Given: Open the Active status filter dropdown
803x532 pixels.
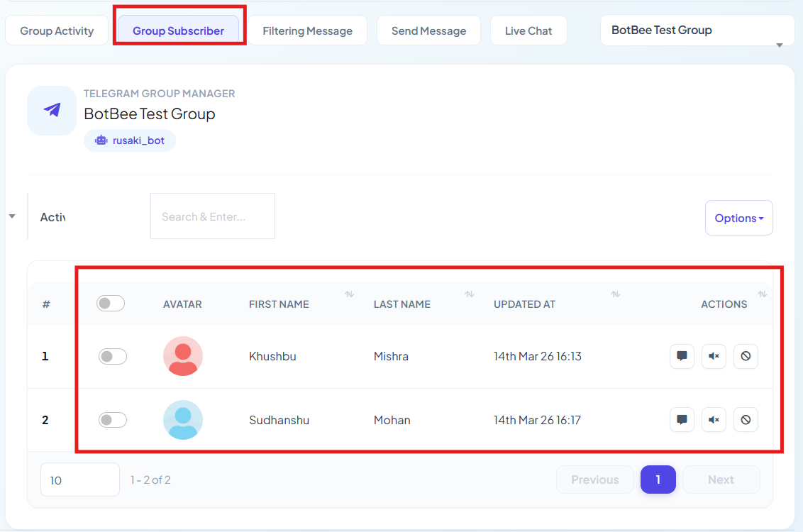Looking at the screenshot, I should click(46, 216).
